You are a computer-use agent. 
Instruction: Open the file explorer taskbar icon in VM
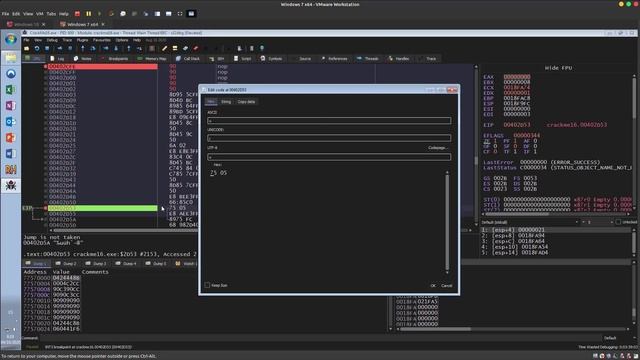(x=11, y=58)
